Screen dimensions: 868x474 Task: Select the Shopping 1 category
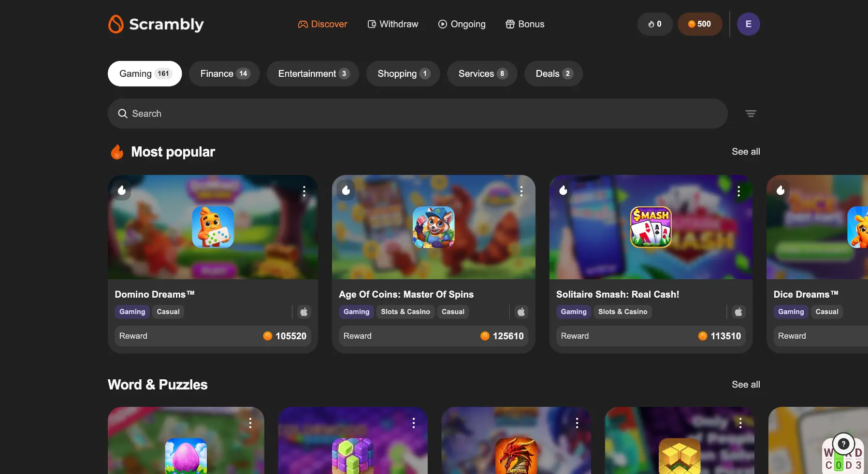click(403, 73)
